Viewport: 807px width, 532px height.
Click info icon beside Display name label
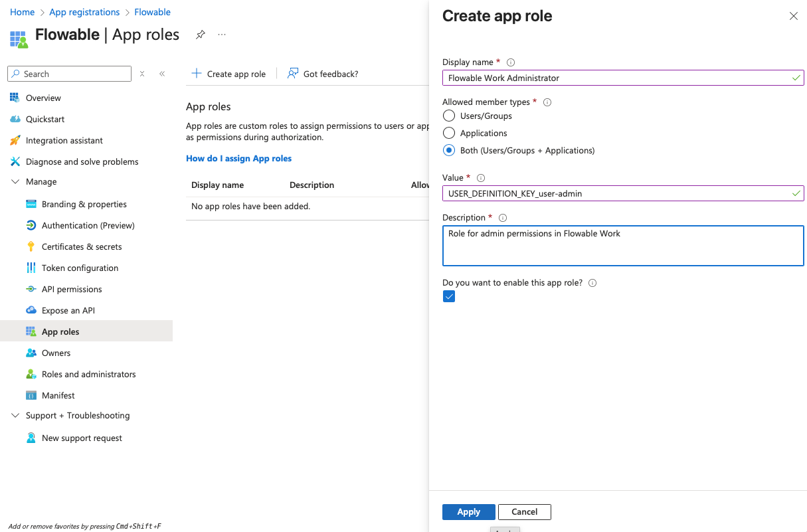(511, 62)
